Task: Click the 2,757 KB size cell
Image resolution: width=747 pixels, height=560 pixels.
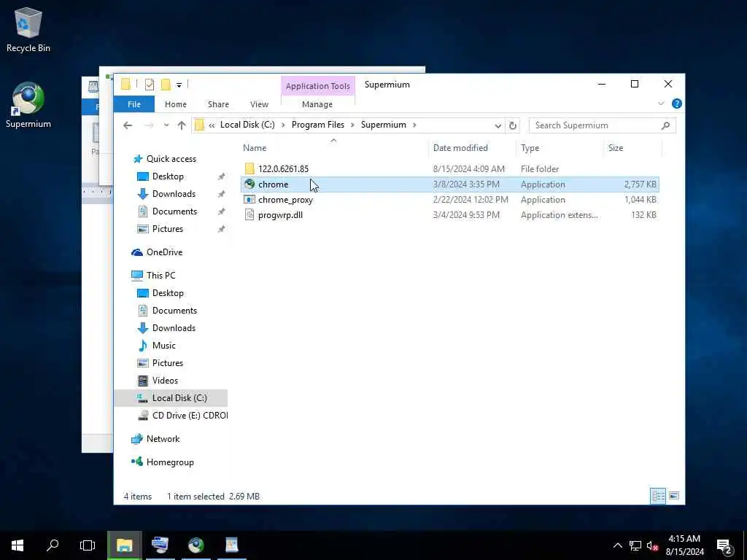Action: pyautogui.click(x=640, y=184)
